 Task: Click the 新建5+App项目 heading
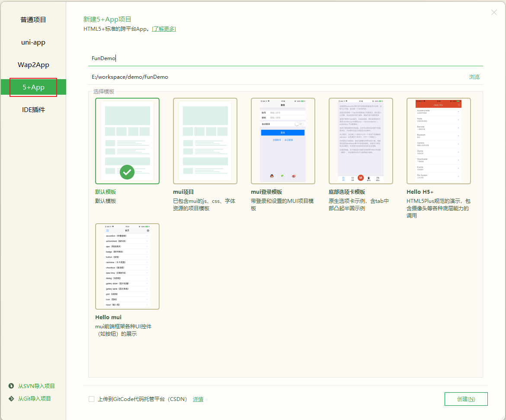point(107,19)
